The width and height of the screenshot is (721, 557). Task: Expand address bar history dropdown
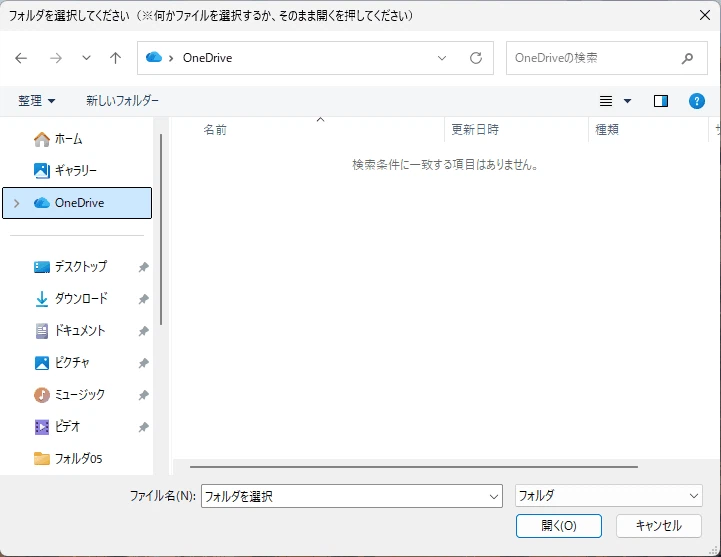[442, 58]
